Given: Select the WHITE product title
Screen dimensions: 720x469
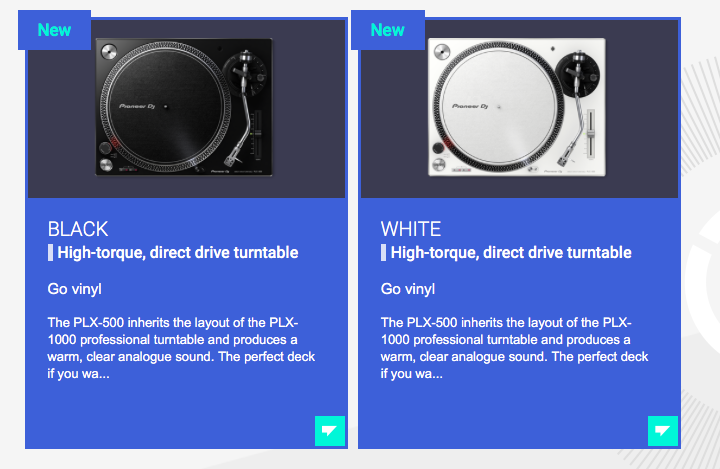Looking at the screenshot, I should click(411, 229).
